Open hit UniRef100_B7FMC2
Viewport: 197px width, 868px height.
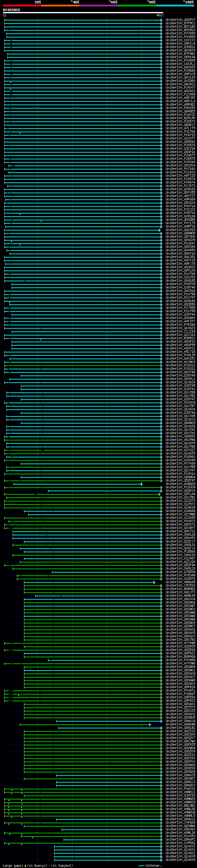180,23
